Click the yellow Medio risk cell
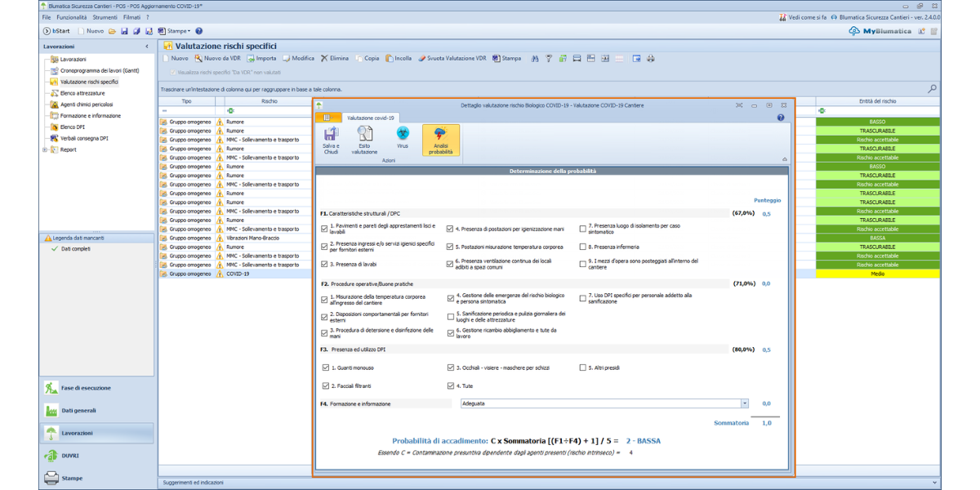This screenshot has height=490, width=980. (x=877, y=274)
